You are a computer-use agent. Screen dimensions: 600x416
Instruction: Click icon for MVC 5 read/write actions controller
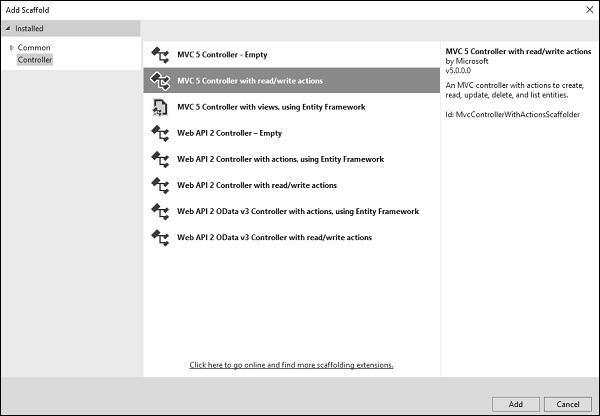pyautogui.click(x=158, y=80)
